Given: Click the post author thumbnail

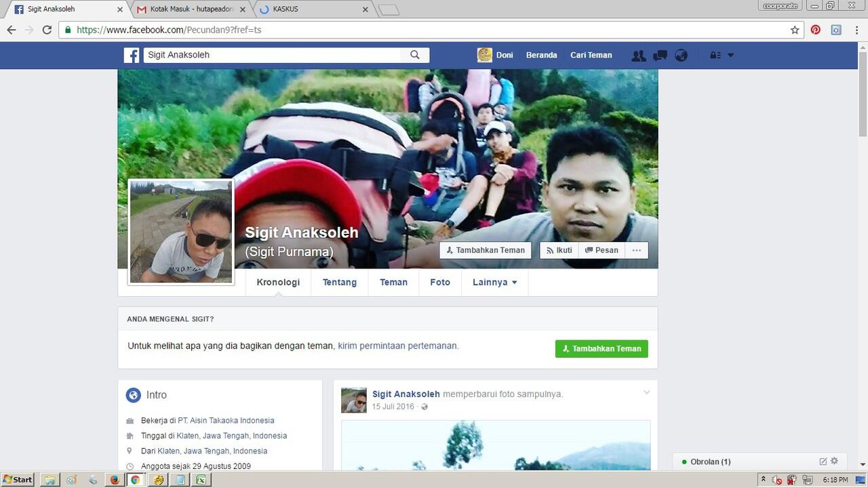Looking at the screenshot, I should tap(354, 401).
